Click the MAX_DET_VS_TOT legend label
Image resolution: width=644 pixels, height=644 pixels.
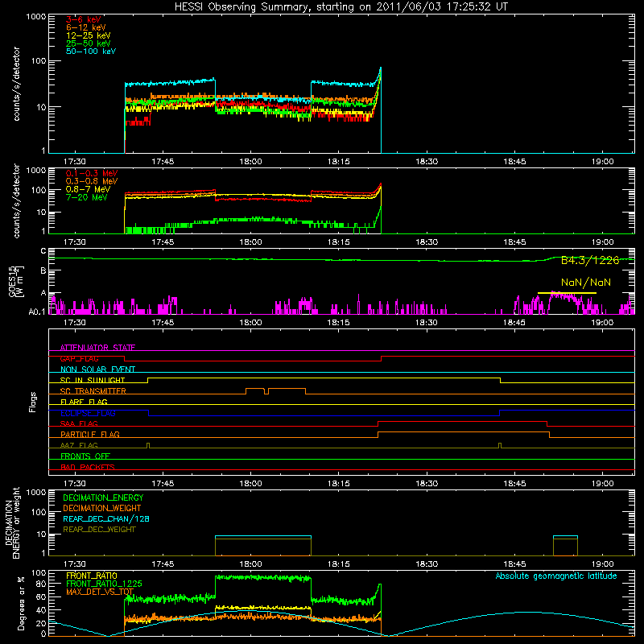(100, 592)
